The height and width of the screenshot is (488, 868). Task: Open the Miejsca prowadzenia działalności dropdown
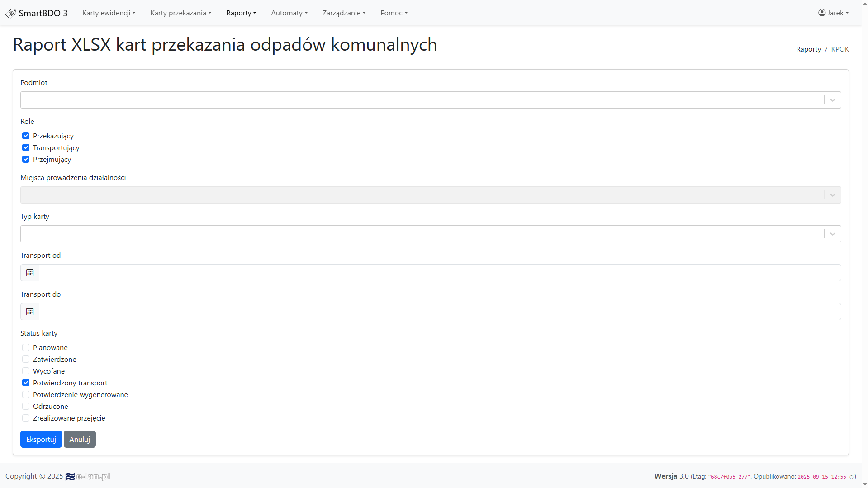[430, 195]
